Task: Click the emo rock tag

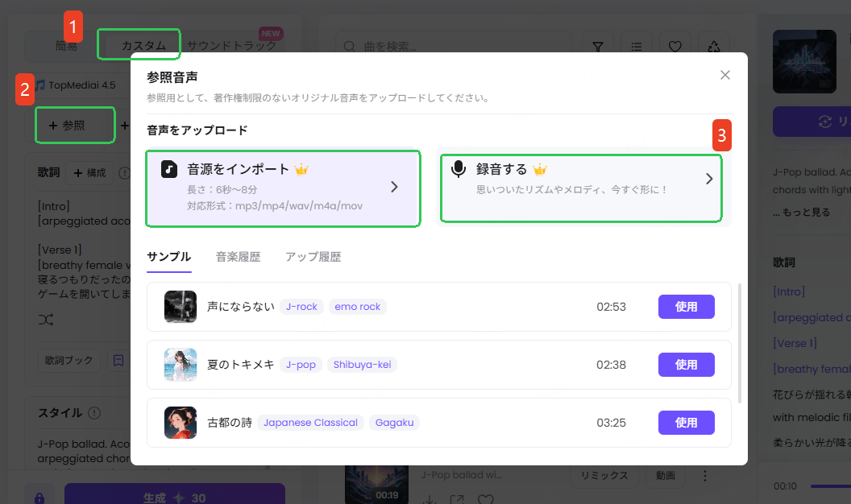Action: (358, 307)
